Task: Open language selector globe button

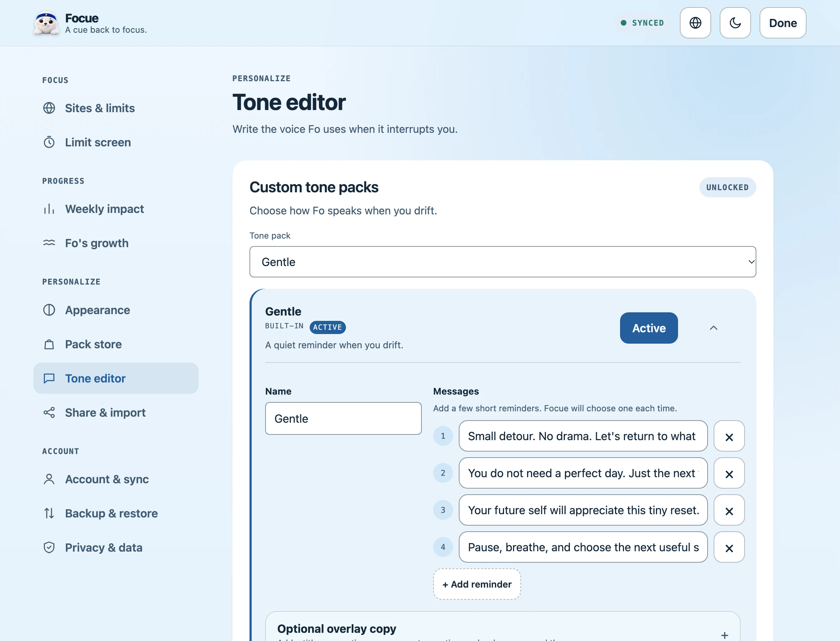Action: pyautogui.click(x=695, y=23)
